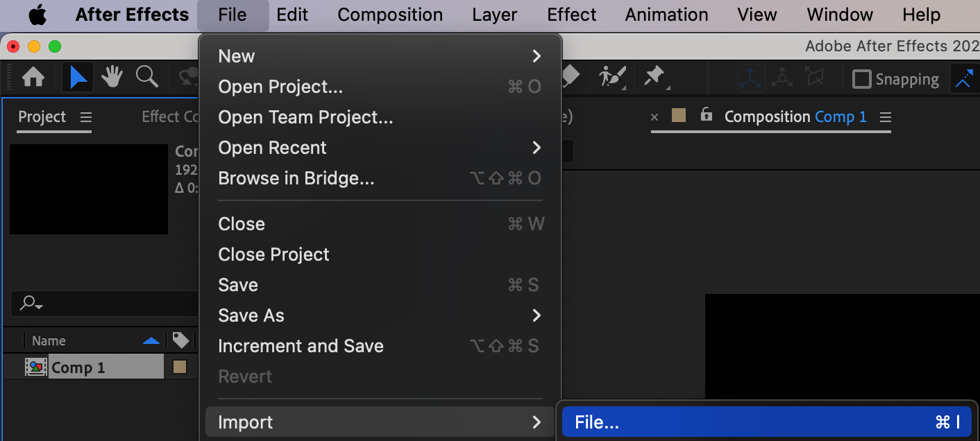Enable the Snapping checkbox

pyautogui.click(x=861, y=79)
